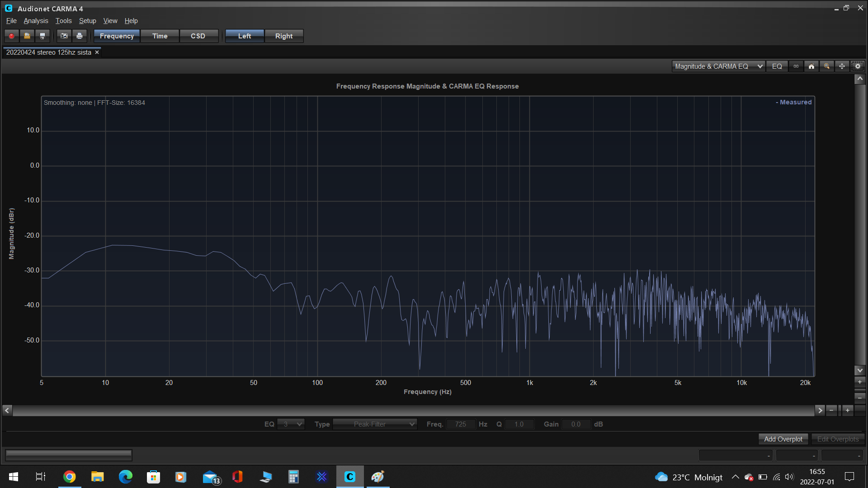868x488 pixels.
Task: Select the Right channel
Action: 284,36
